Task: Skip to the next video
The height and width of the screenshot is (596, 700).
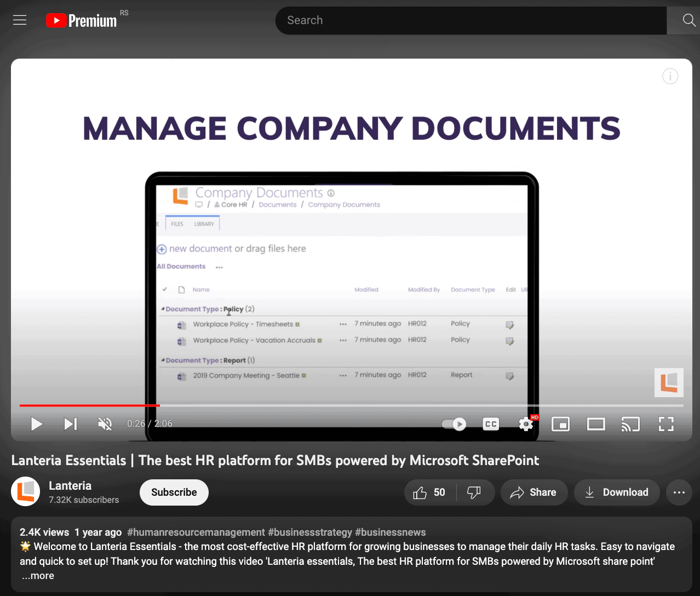Action: 71,424
